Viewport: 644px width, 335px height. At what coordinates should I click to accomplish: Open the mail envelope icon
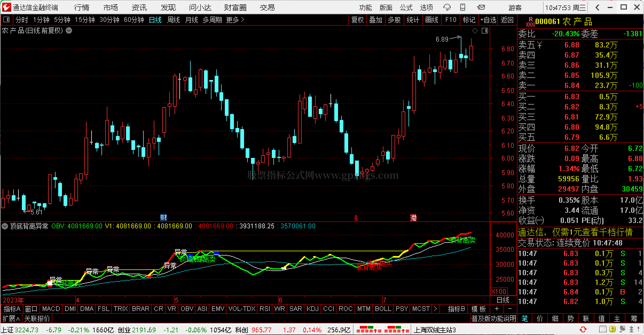coord(481,7)
